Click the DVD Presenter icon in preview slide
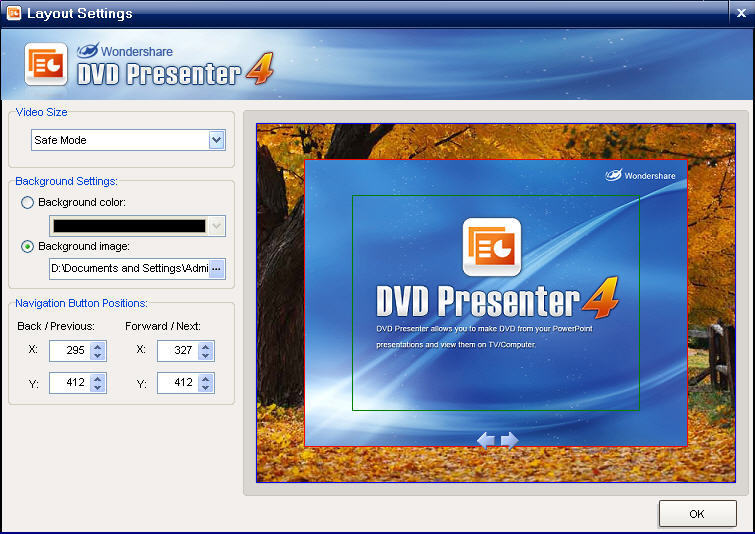Screen dimensions: 755x534 pyautogui.click(x=492, y=247)
